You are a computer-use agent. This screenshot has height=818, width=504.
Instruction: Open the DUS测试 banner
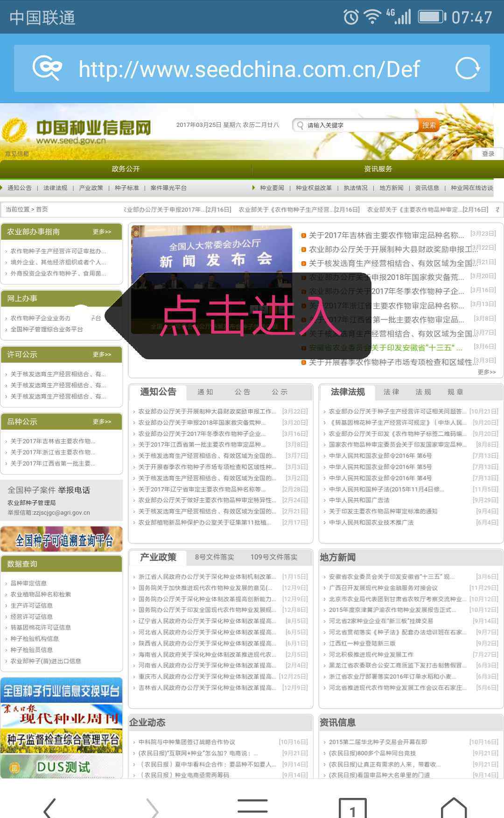point(62,766)
